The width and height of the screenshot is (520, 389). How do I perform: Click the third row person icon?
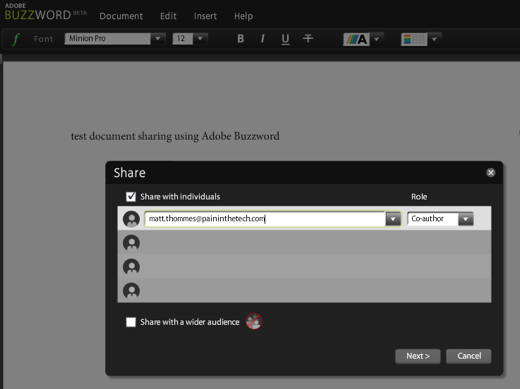[131, 267]
